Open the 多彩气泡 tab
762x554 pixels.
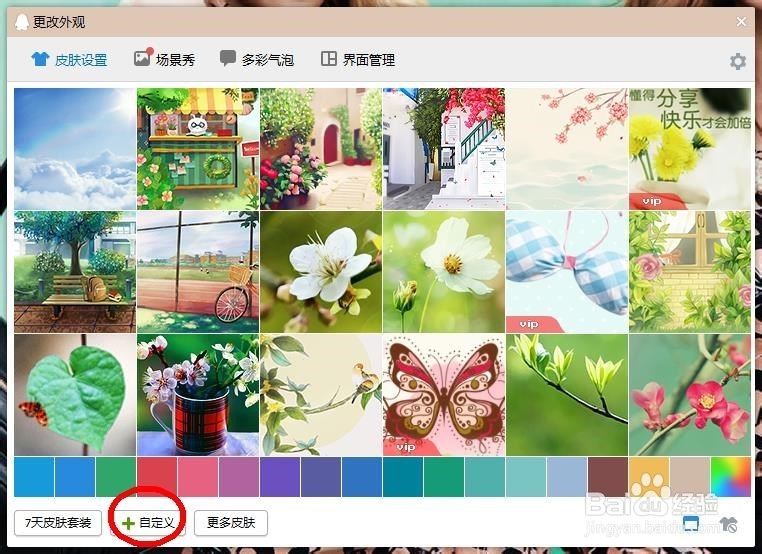(257, 59)
